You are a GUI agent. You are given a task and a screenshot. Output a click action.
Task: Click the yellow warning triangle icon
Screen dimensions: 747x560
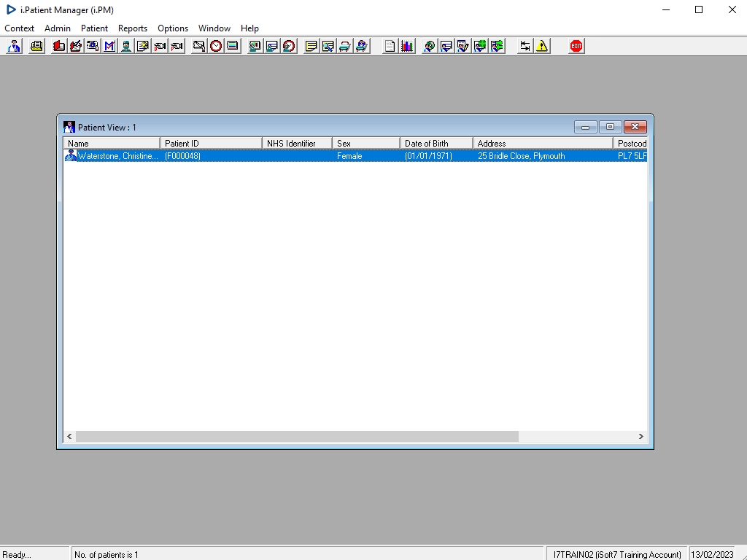point(542,46)
